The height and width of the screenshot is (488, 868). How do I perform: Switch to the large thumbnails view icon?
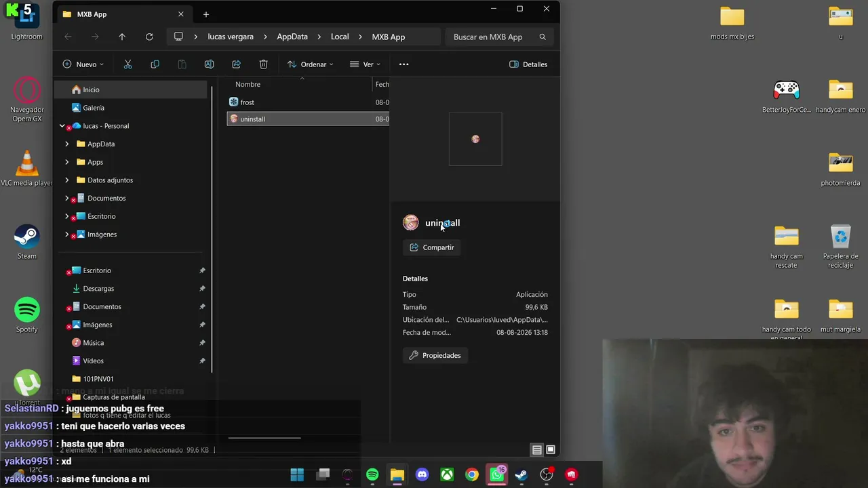click(x=551, y=450)
